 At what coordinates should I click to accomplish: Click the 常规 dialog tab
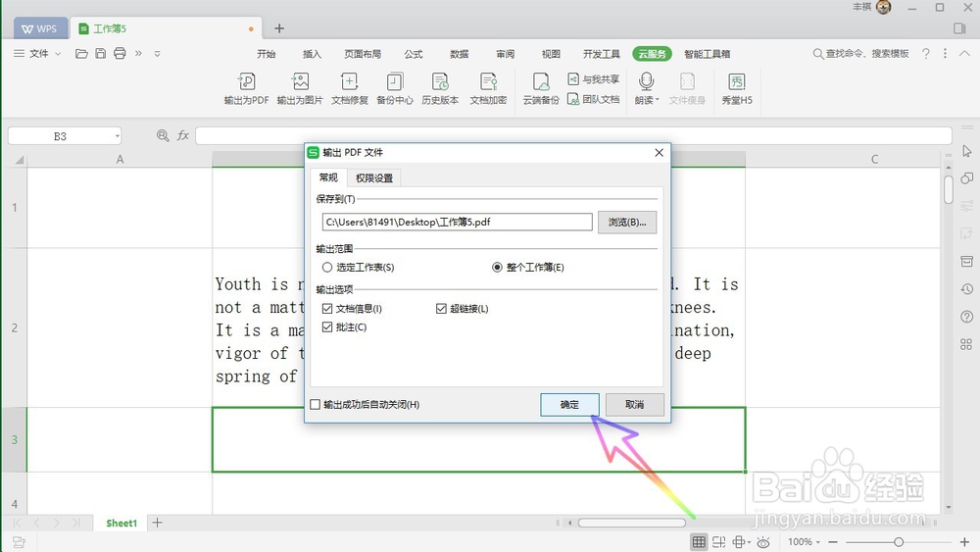328,177
